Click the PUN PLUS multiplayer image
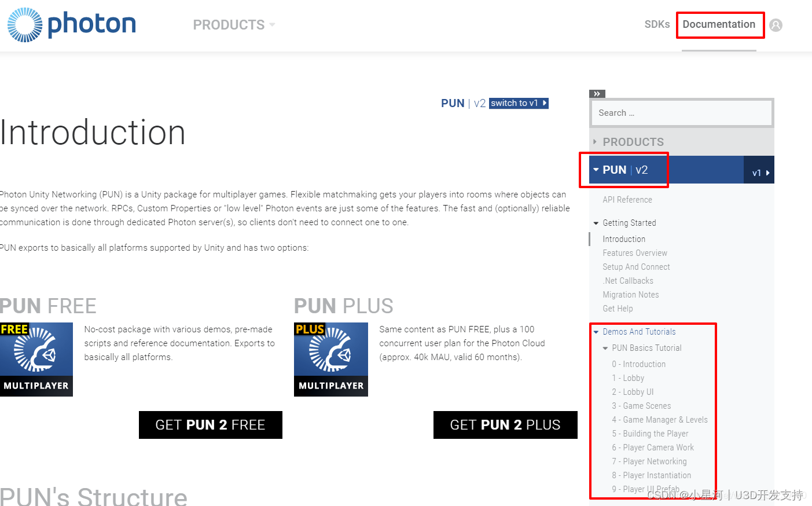 tap(331, 360)
